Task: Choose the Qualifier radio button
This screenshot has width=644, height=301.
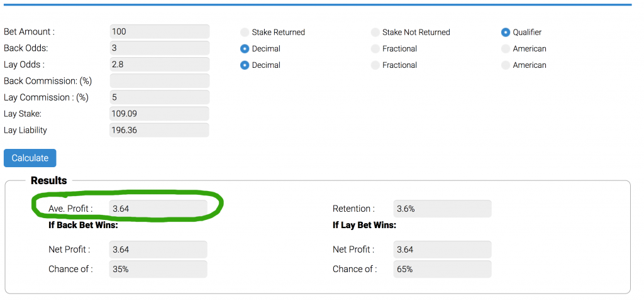Action: pyautogui.click(x=506, y=33)
